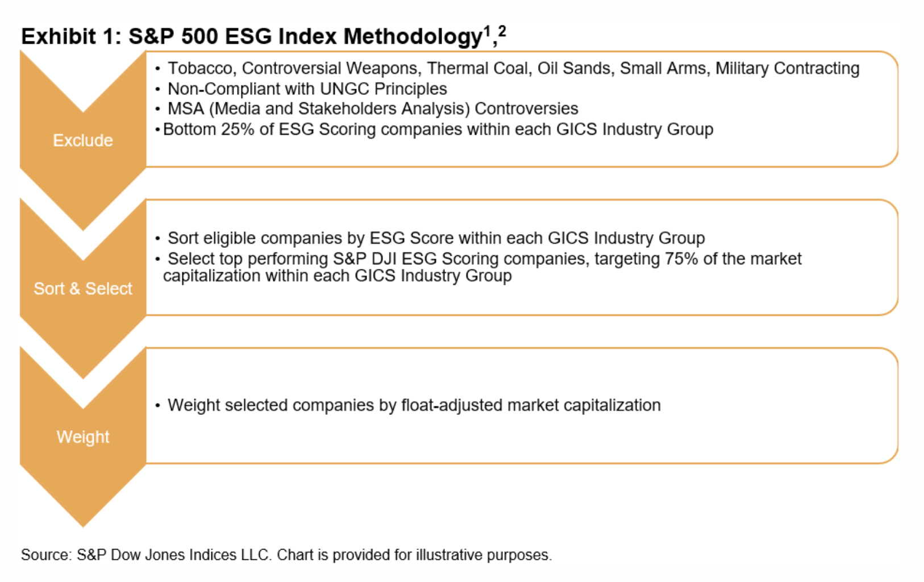Click the Bottom 25% of ESG Scoring bullet
Image resolution: width=924 pixels, height=582 pixels.
[x=438, y=130]
